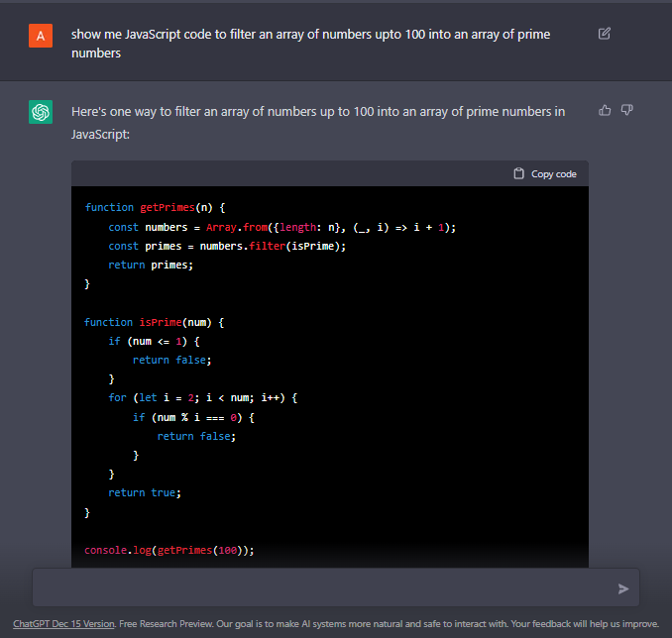This screenshot has width=672, height=638.
Task: Click the console.log(getPrimes(100)) line
Action: coord(169,550)
